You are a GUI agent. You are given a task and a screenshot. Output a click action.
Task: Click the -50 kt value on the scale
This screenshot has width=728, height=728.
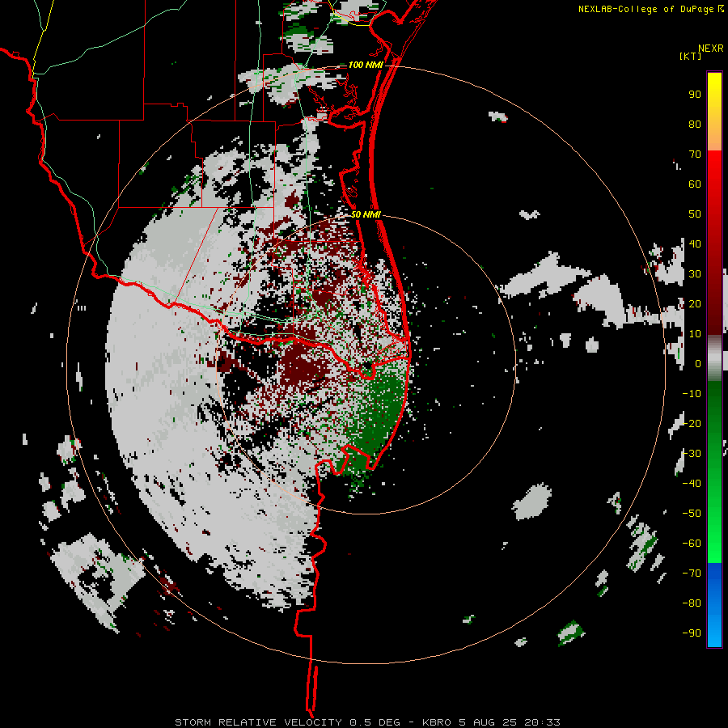point(692,514)
